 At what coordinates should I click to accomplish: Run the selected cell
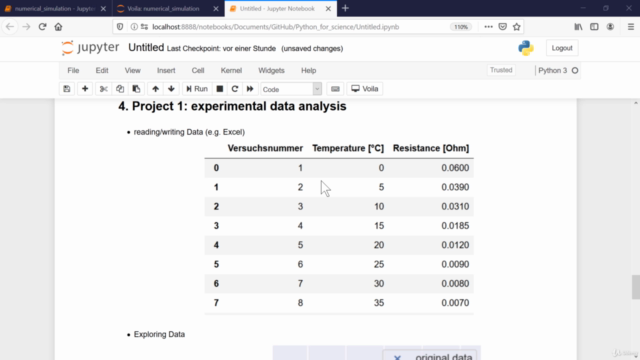point(197,89)
